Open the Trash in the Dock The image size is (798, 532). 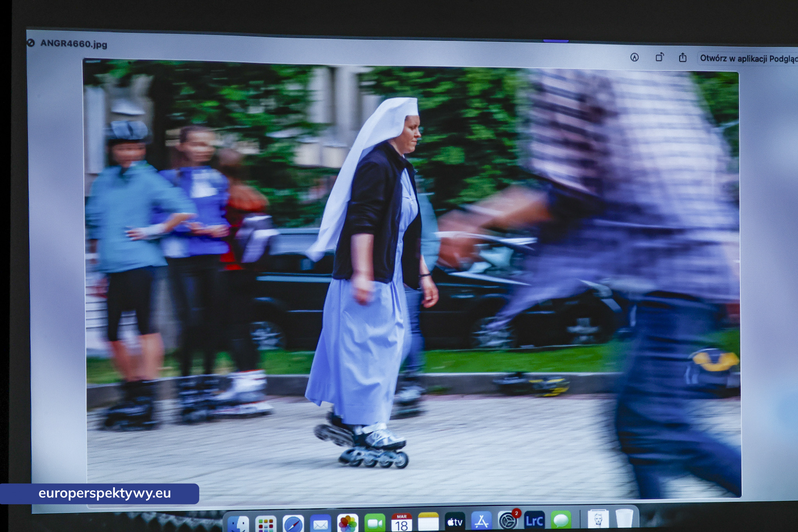(x=624, y=519)
